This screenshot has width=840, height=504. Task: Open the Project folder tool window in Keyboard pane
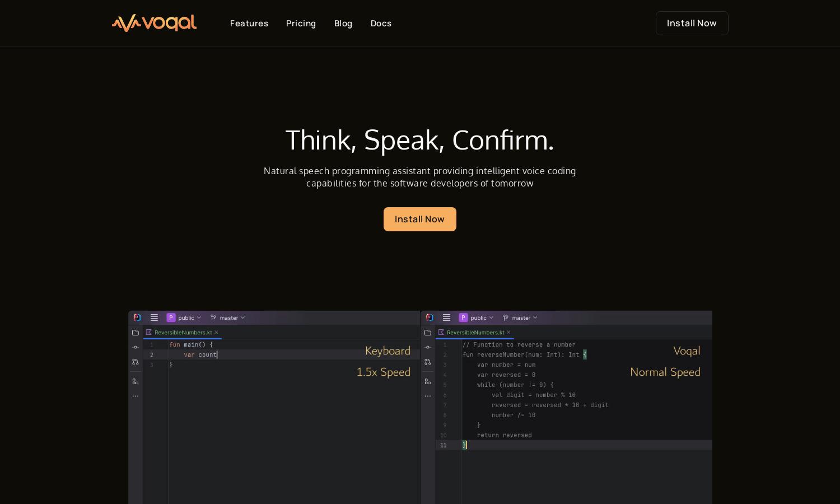136,333
